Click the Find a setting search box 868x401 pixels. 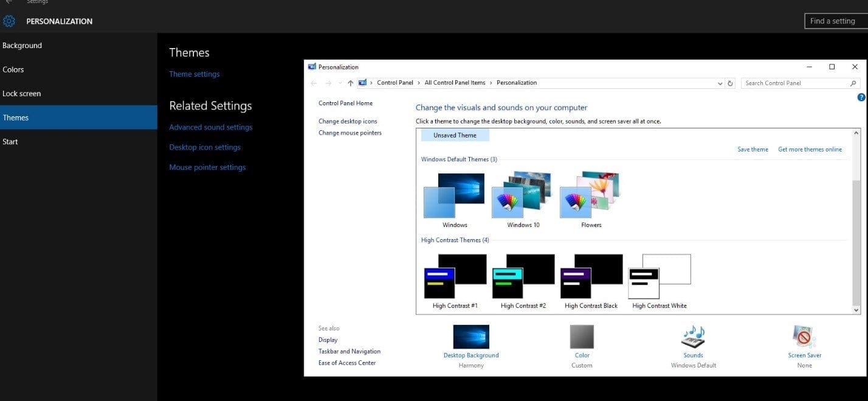(836, 21)
